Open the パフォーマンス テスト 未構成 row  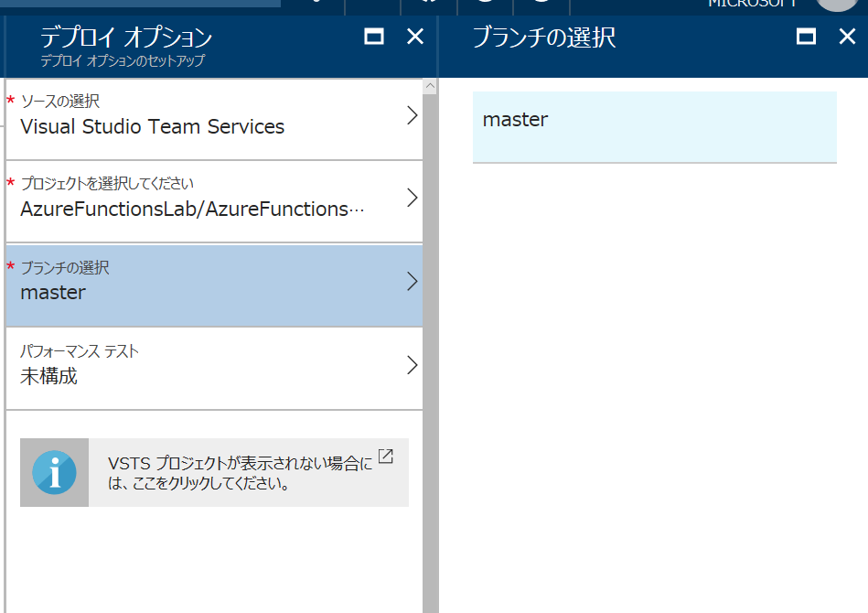(214, 369)
